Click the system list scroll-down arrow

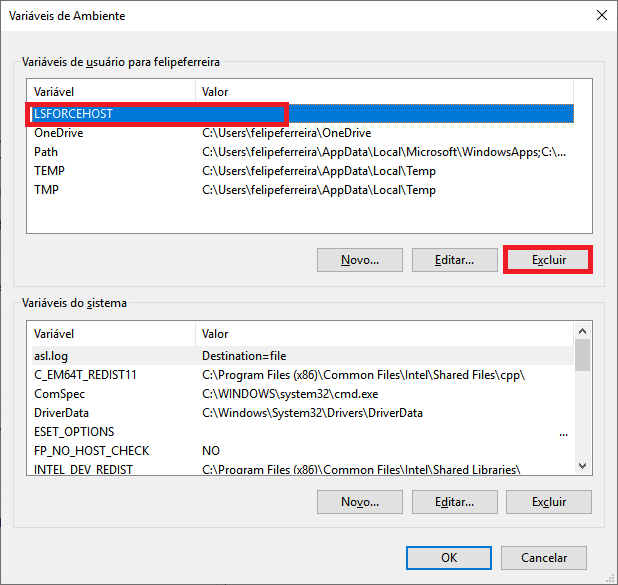583,466
